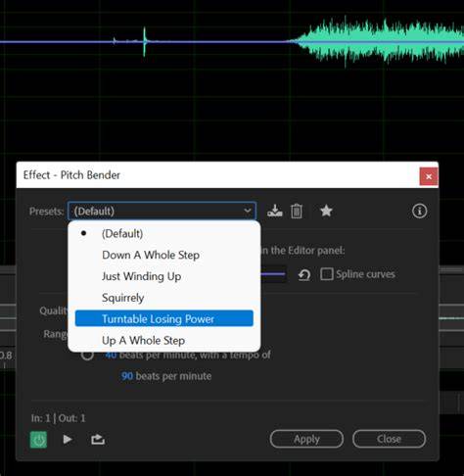Edit the 90 beats per minute value

click(127, 376)
